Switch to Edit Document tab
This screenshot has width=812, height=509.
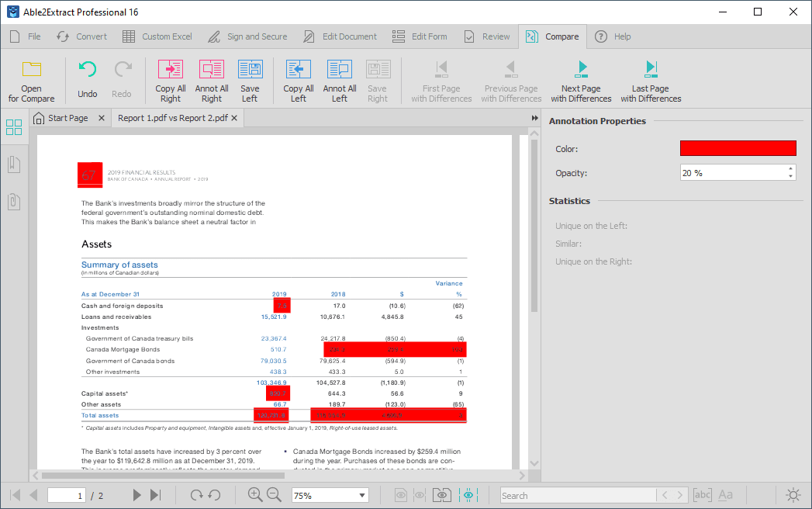(340, 36)
